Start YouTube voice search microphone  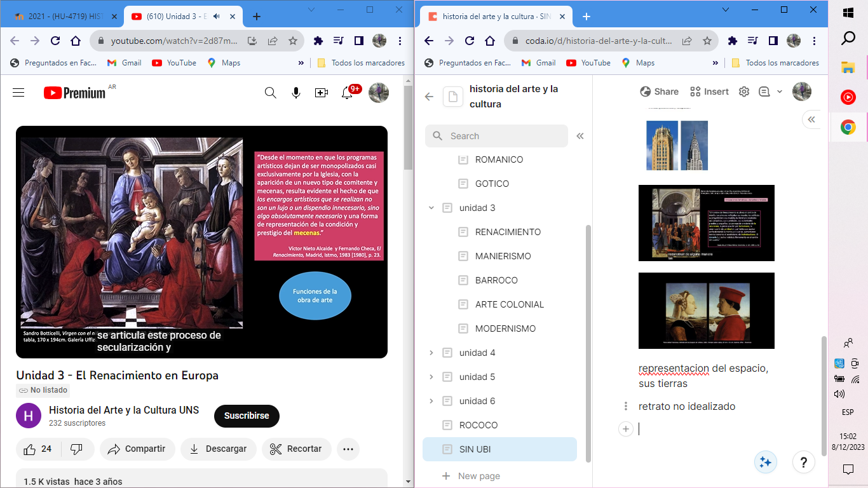point(296,93)
